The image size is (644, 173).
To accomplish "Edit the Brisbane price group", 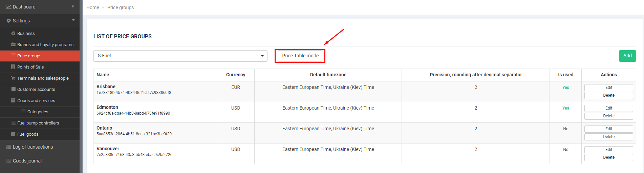I will [x=608, y=88].
